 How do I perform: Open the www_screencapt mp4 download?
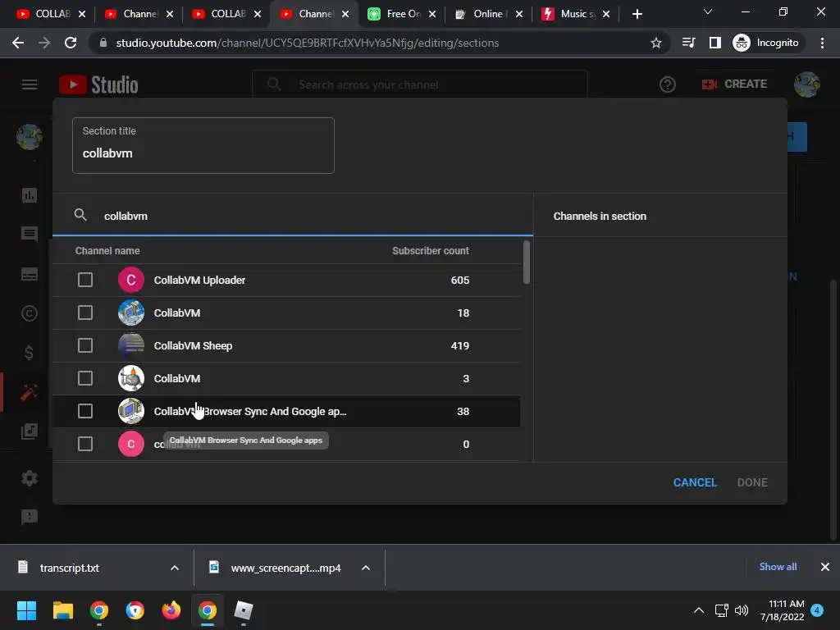286,568
